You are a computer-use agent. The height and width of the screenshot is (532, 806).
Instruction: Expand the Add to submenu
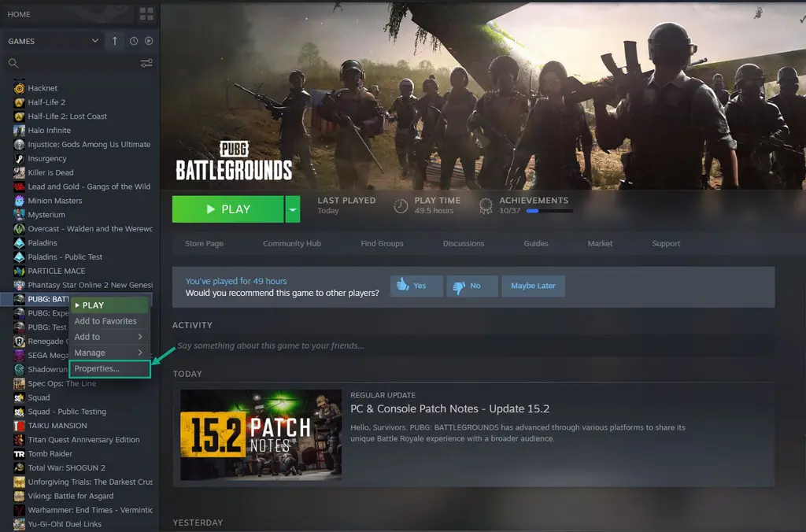click(x=109, y=337)
